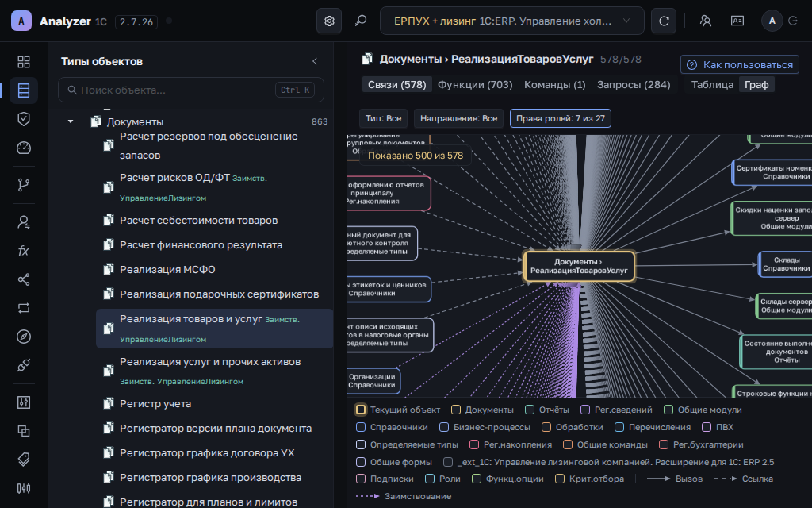Toggle the Подписки legend checkbox
The width and height of the screenshot is (812, 508).
[x=361, y=479]
